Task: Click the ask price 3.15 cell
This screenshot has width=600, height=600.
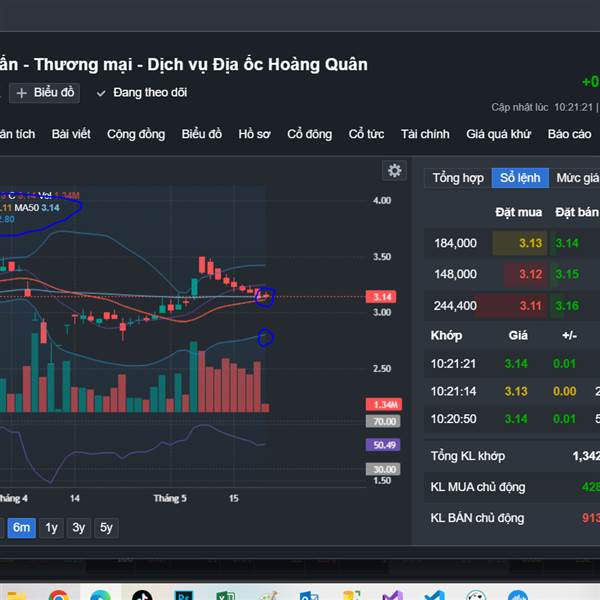Action: 567,274
